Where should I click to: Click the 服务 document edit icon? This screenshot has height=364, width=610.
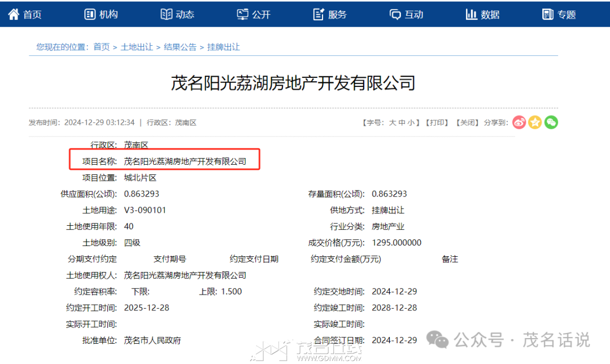pos(319,14)
